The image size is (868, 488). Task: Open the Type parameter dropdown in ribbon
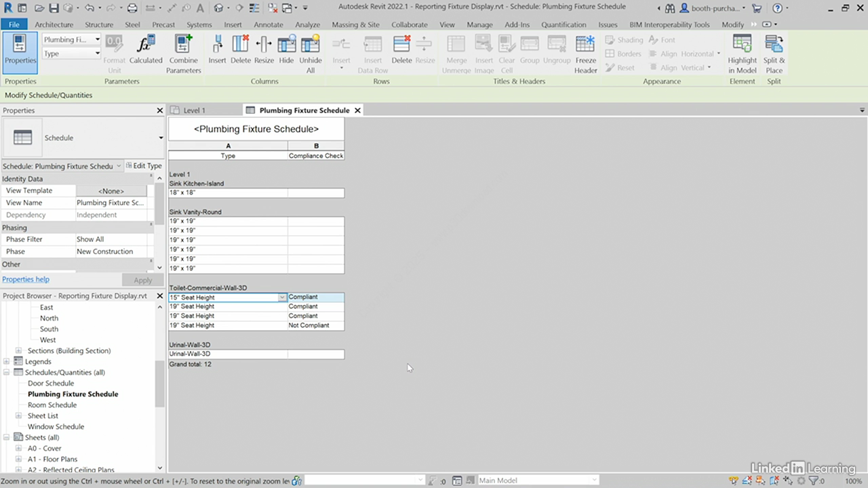click(97, 54)
